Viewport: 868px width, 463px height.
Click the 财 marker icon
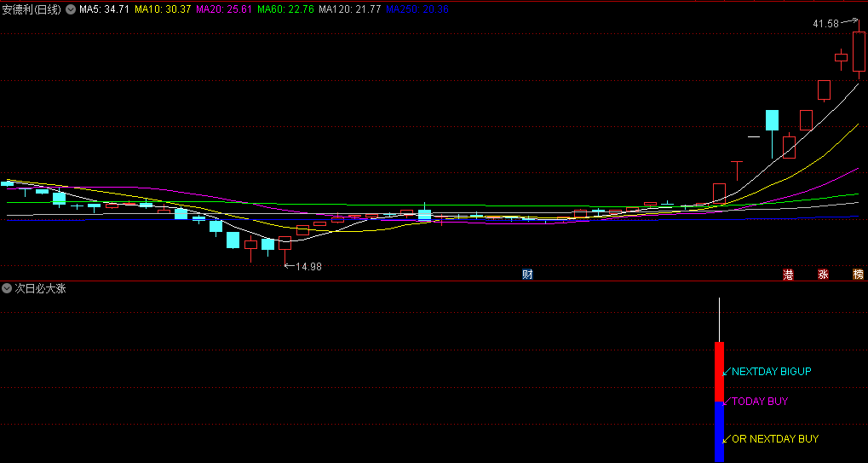tap(527, 275)
